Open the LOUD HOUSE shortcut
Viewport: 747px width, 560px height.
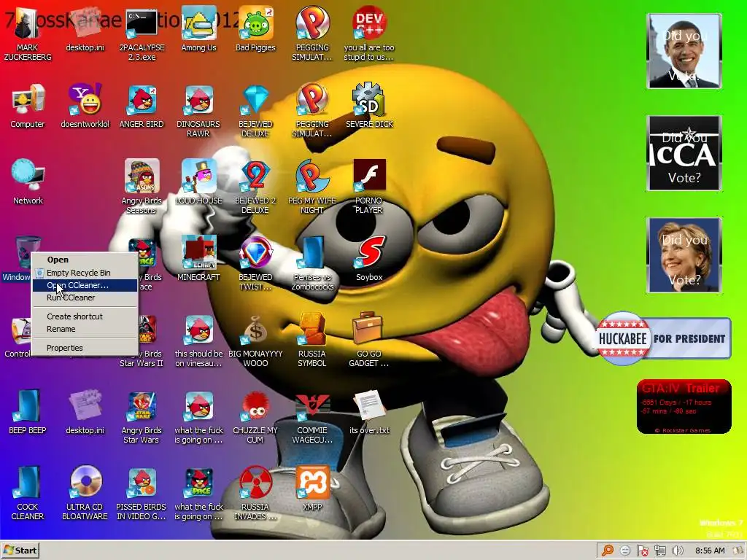pos(198,182)
